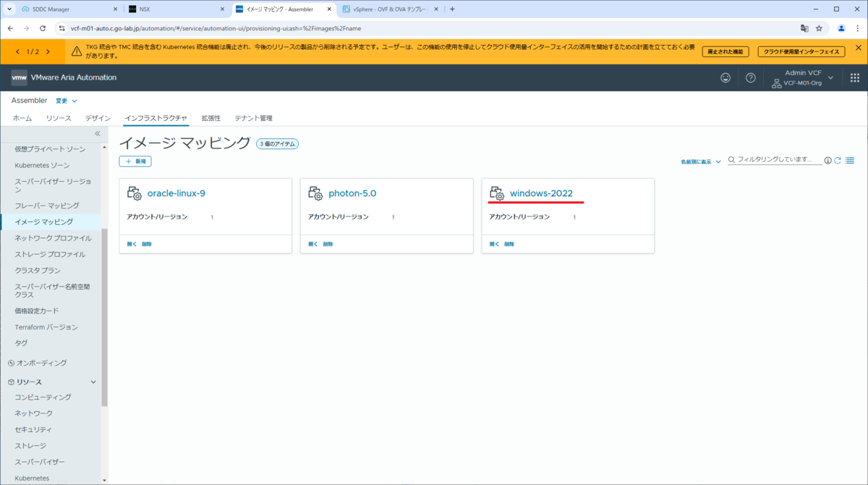Open フレーバー マッピング in sidebar
Screen dimensions: 868x485
(47, 206)
